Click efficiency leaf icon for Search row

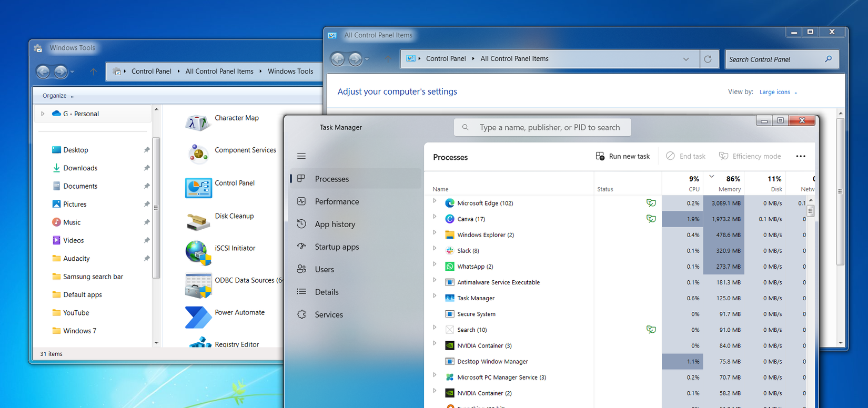coord(651,330)
